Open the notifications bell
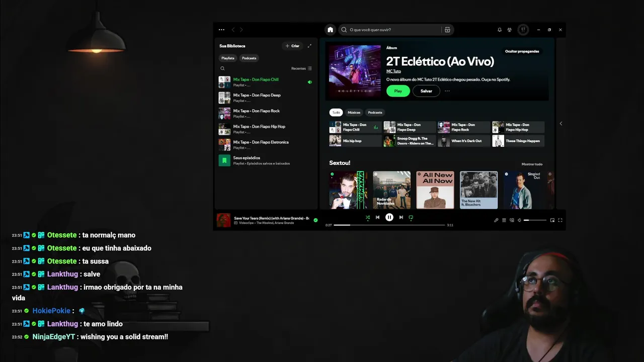 pyautogui.click(x=500, y=30)
